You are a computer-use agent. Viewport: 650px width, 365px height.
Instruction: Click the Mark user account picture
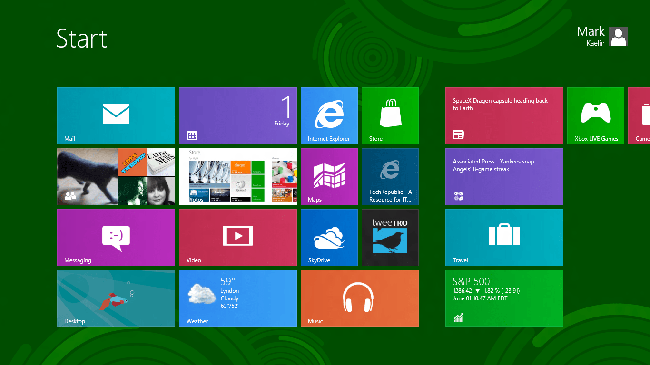point(618,36)
